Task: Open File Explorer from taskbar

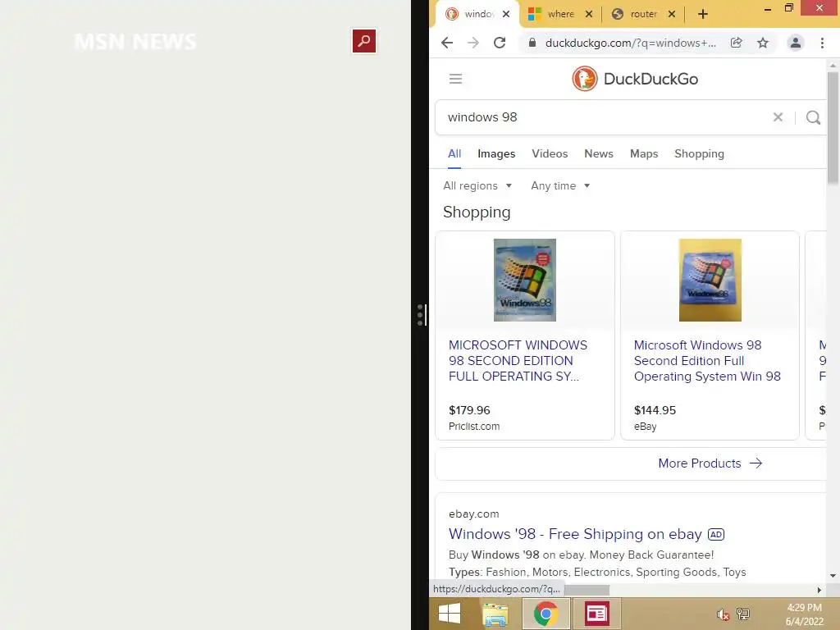Action: click(495, 614)
